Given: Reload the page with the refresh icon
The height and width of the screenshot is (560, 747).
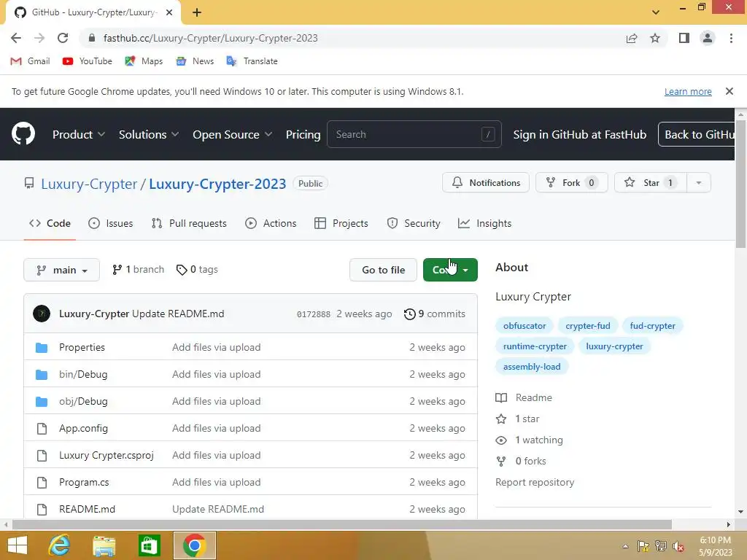Looking at the screenshot, I should tap(63, 38).
